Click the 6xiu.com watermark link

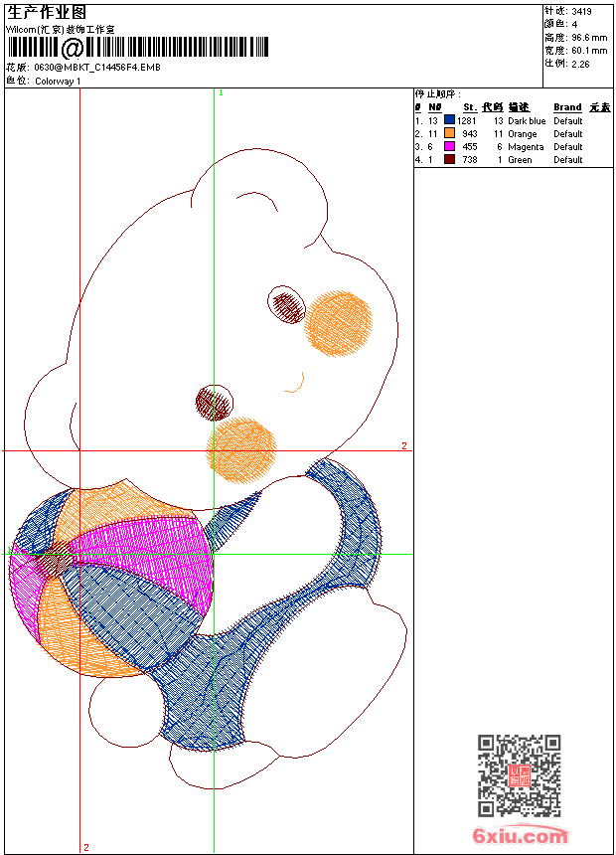click(521, 835)
